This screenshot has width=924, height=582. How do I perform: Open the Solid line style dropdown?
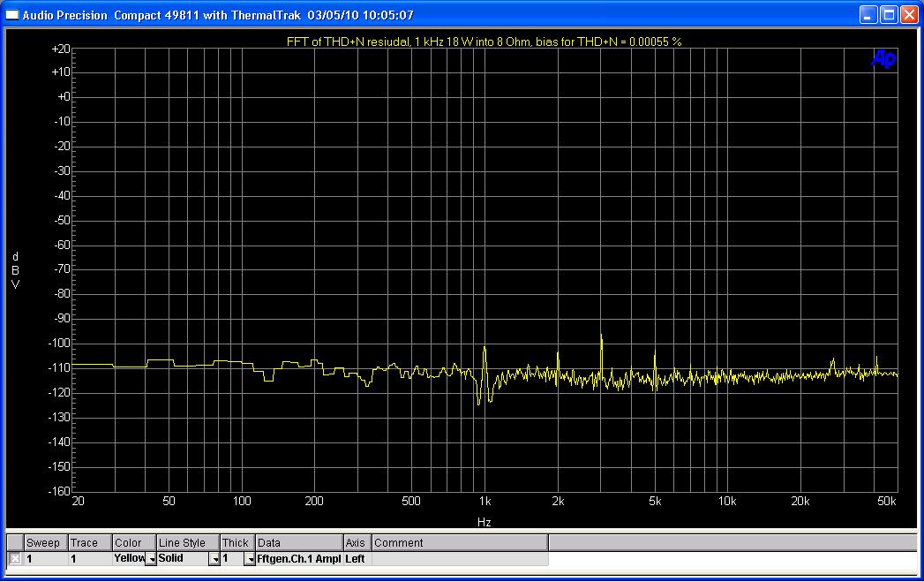click(214, 559)
